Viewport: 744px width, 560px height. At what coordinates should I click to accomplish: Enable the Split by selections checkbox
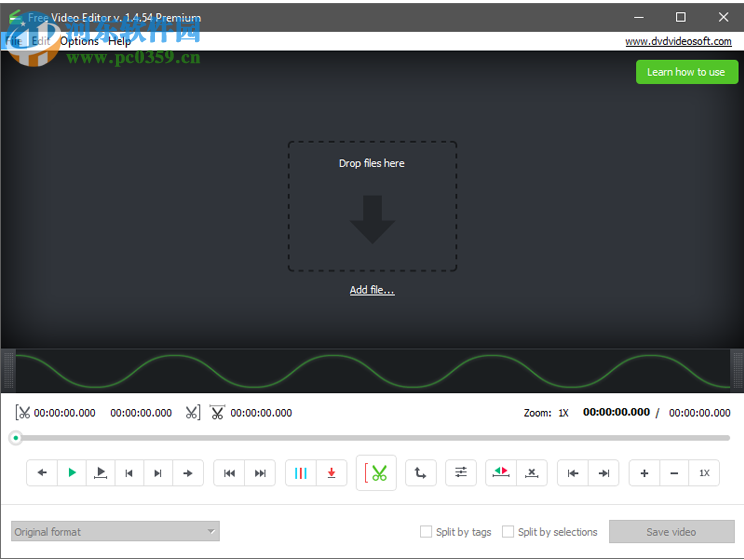508,532
